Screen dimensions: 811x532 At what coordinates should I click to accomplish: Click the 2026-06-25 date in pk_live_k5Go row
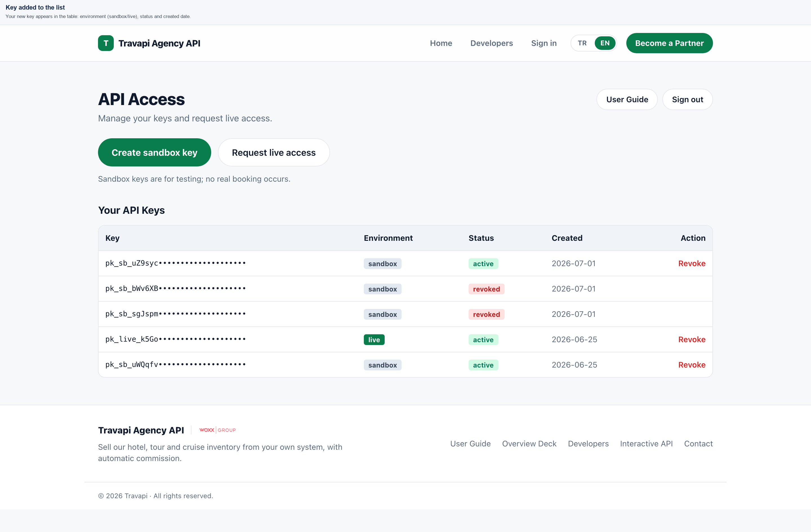[x=574, y=339]
